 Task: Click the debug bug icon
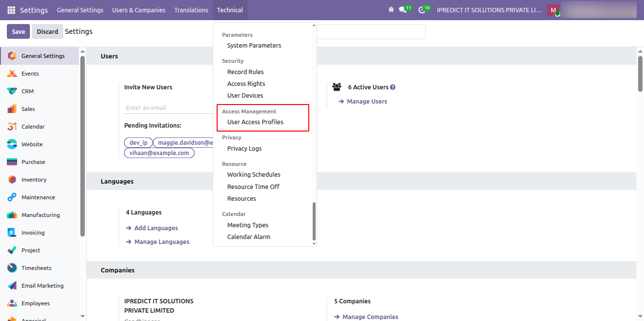point(391,10)
